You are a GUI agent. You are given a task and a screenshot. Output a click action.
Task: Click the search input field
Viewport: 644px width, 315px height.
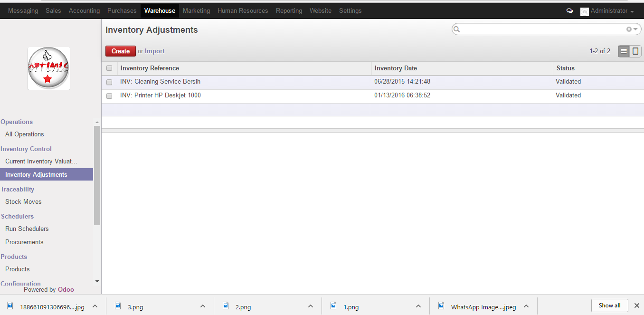pos(543,29)
